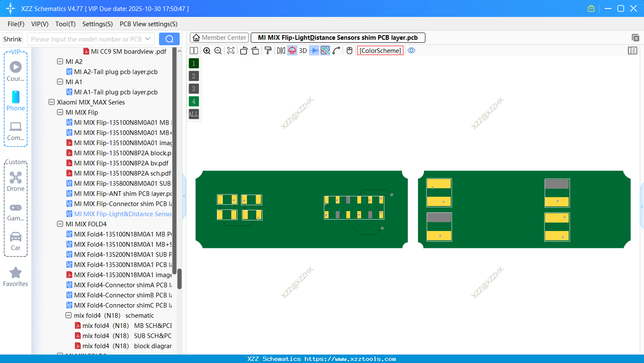Click the rotate left toolbar icon
Image resolution: width=644 pixels, height=363 pixels.
244,50
